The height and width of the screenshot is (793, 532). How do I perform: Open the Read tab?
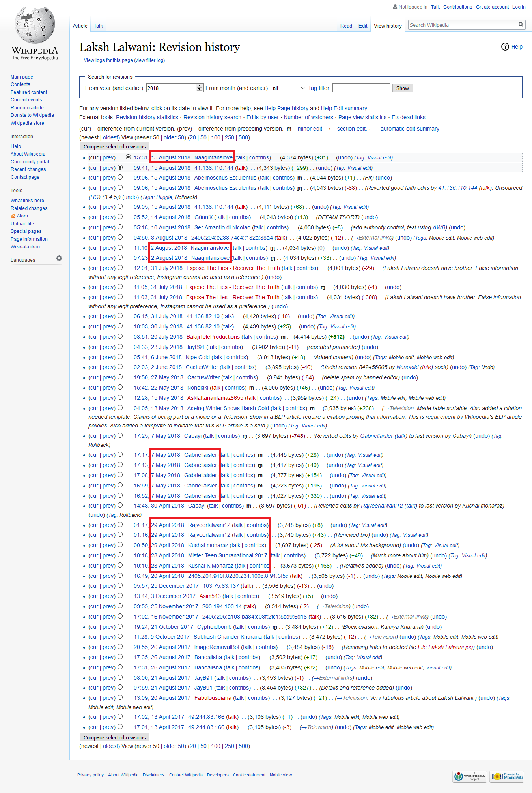[x=346, y=26]
